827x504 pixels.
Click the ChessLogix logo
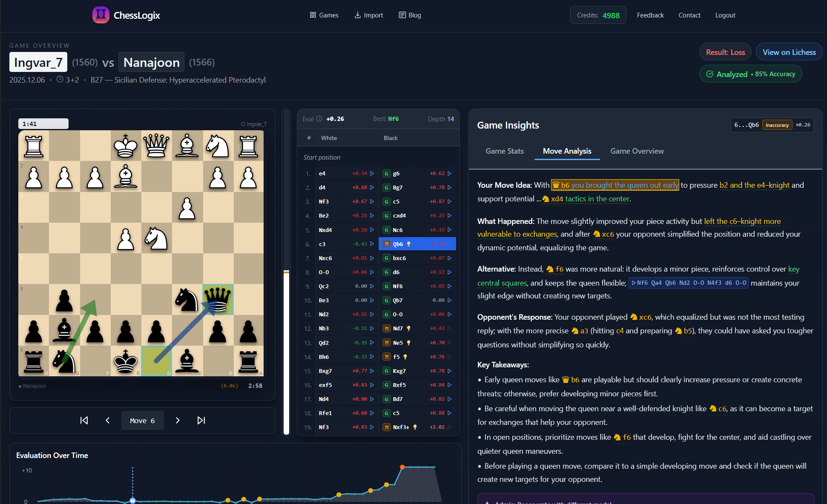tap(101, 15)
